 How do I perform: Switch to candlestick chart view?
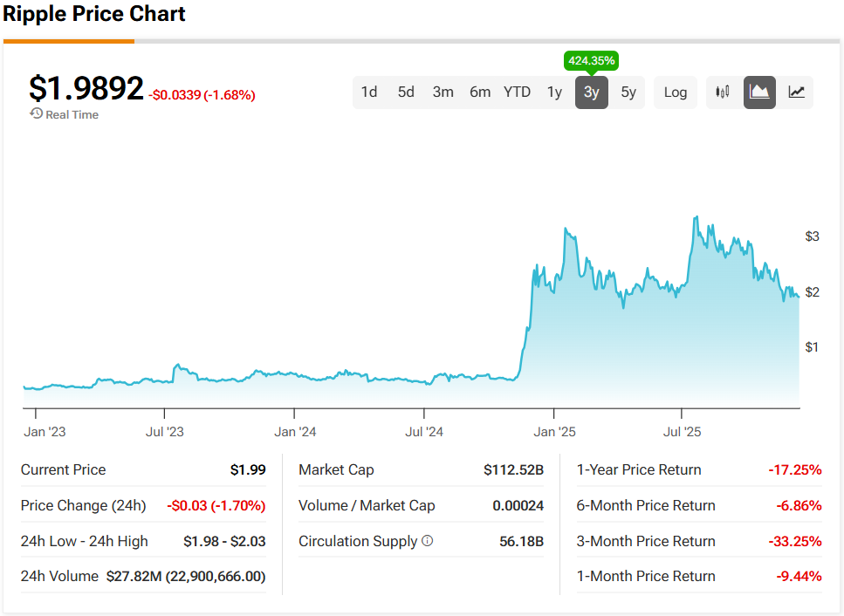tap(722, 92)
